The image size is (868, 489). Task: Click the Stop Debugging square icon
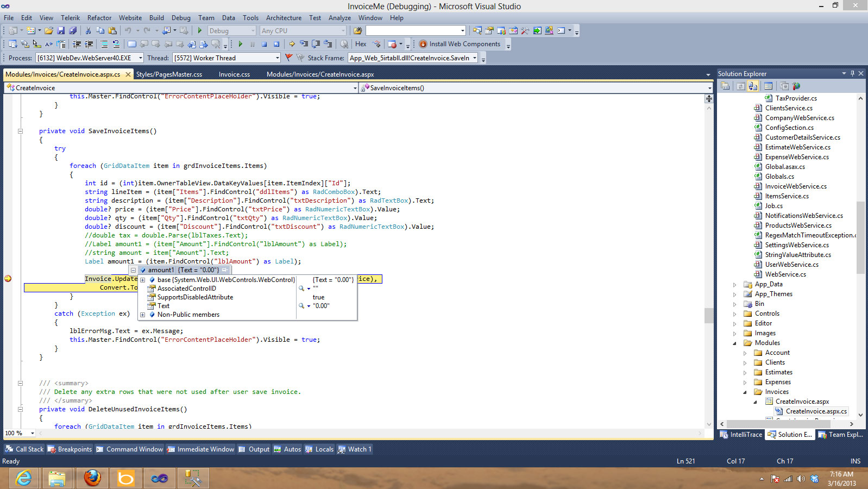264,44
